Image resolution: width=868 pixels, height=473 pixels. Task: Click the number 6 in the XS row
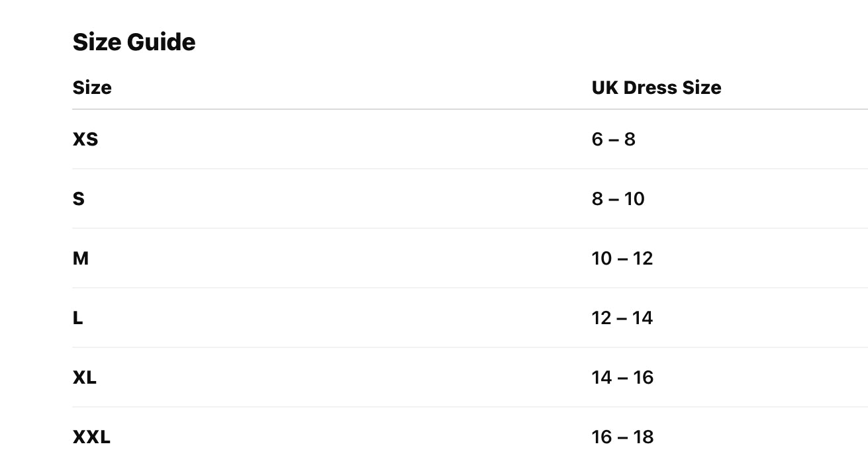[597, 140]
